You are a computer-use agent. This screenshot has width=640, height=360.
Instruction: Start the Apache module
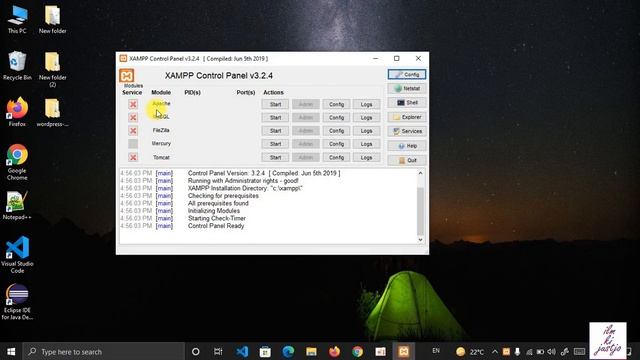point(275,104)
